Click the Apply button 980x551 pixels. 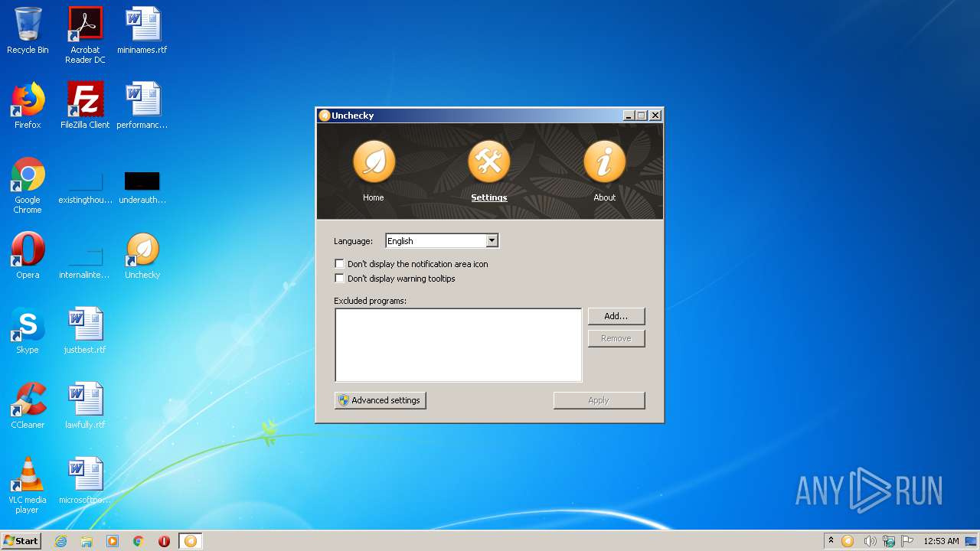599,400
